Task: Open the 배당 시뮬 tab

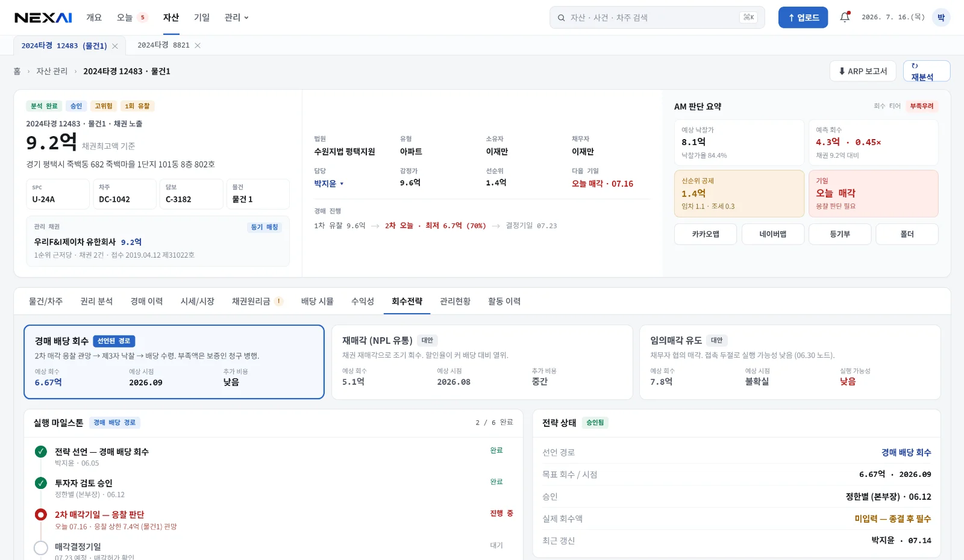Action: 318,301
